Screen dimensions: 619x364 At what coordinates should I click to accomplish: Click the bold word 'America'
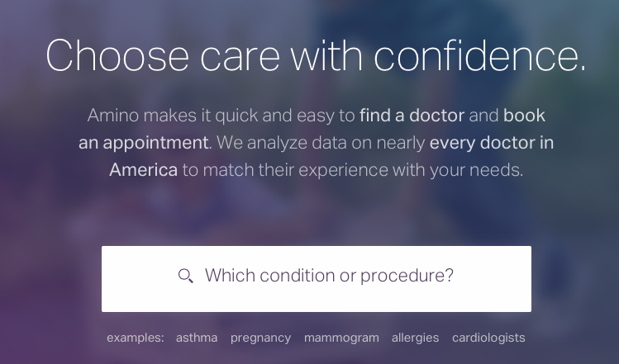click(143, 170)
